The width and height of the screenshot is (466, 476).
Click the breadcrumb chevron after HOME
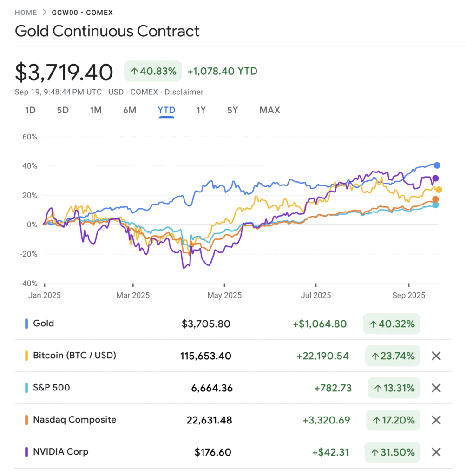(45, 13)
